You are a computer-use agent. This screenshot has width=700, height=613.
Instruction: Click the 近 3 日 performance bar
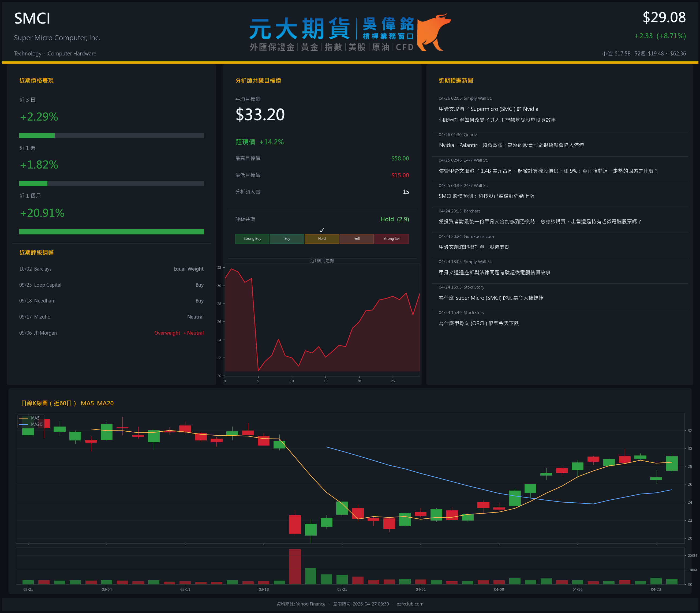coord(111,136)
